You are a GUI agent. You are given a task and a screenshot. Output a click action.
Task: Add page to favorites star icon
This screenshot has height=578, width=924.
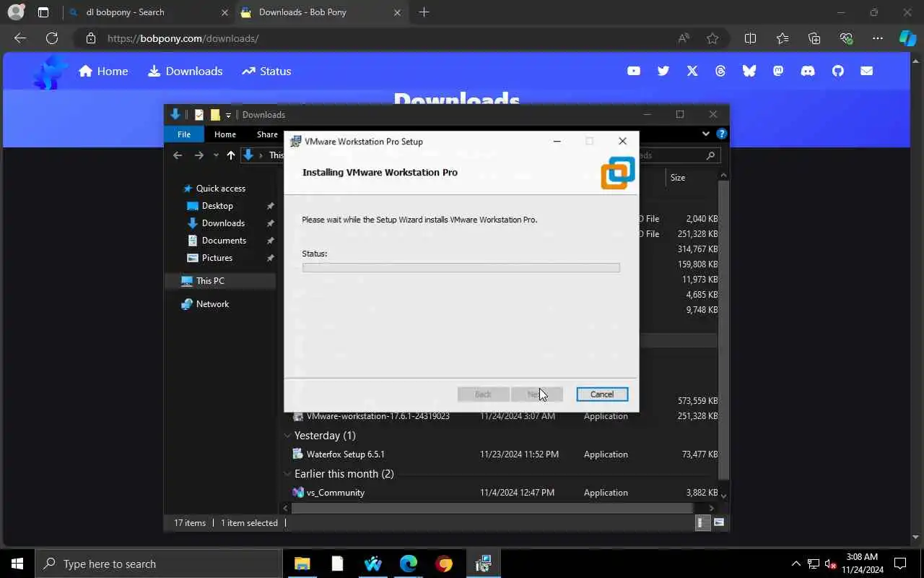[712, 38]
